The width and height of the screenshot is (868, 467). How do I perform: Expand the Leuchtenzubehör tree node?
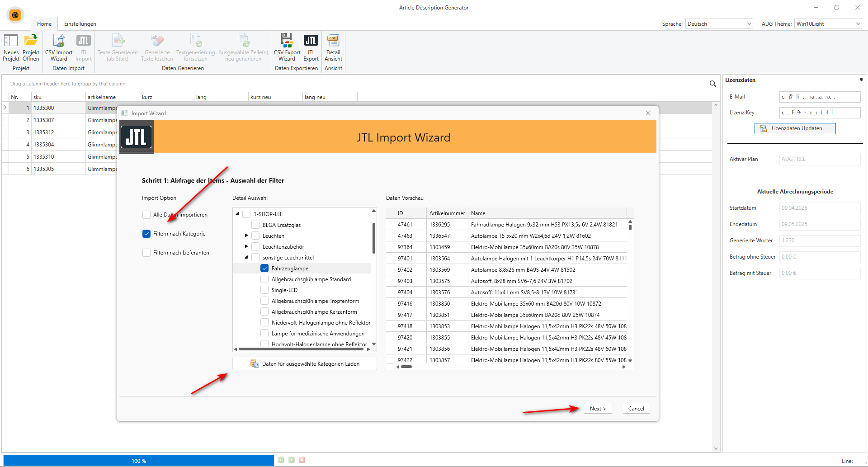246,246
